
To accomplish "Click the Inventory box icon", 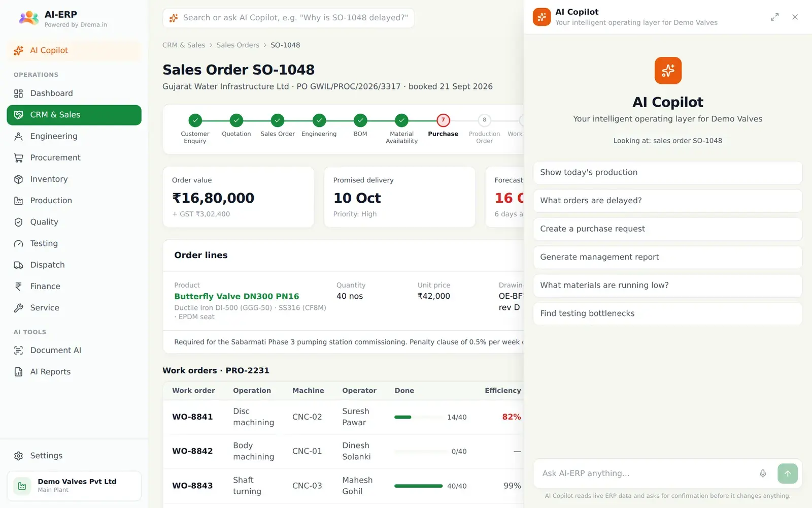I will [x=19, y=179].
